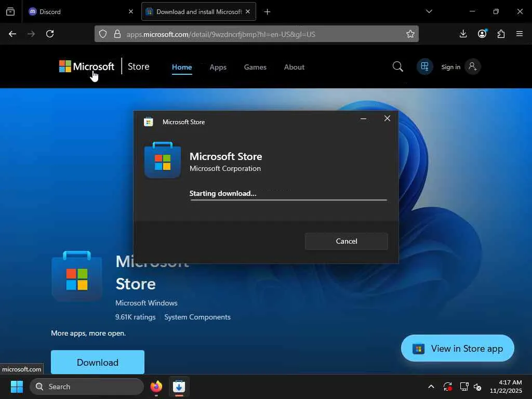Click the Starting download progress bar

[288, 200]
